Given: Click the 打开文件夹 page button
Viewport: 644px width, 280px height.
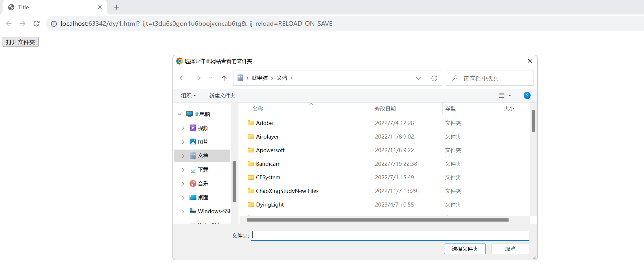Looking at the screenshot, I should [x=21, y=42].
